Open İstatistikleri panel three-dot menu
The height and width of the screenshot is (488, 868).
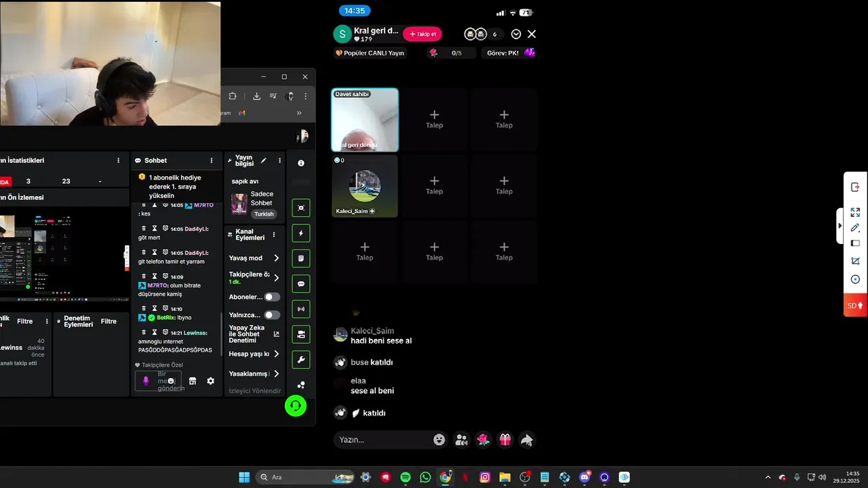118,161
